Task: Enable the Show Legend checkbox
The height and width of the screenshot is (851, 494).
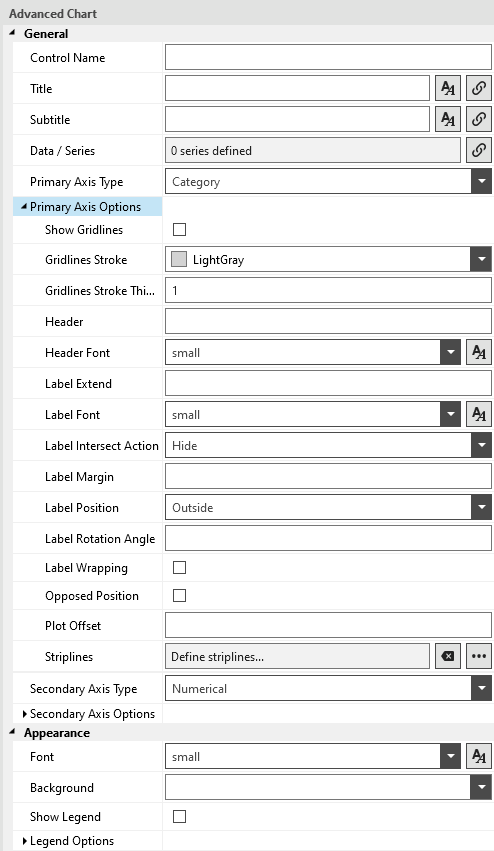Action: [x=179, y=816]
